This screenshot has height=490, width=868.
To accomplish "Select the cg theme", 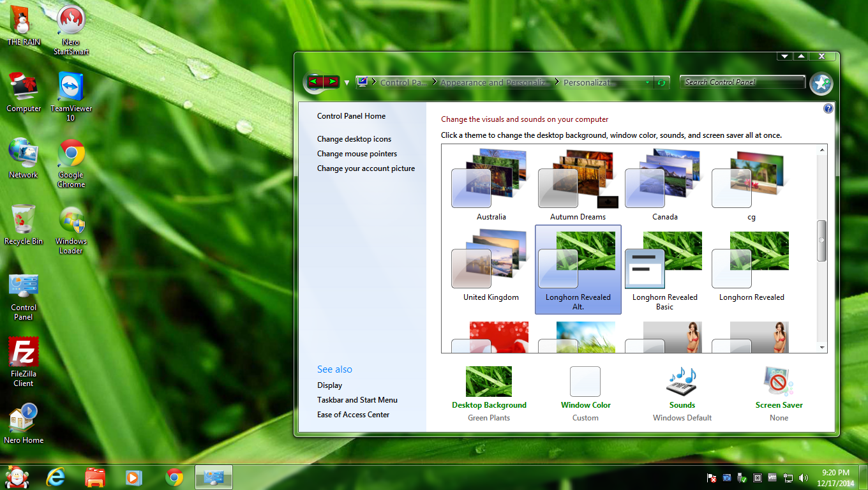I will point(752,185).
